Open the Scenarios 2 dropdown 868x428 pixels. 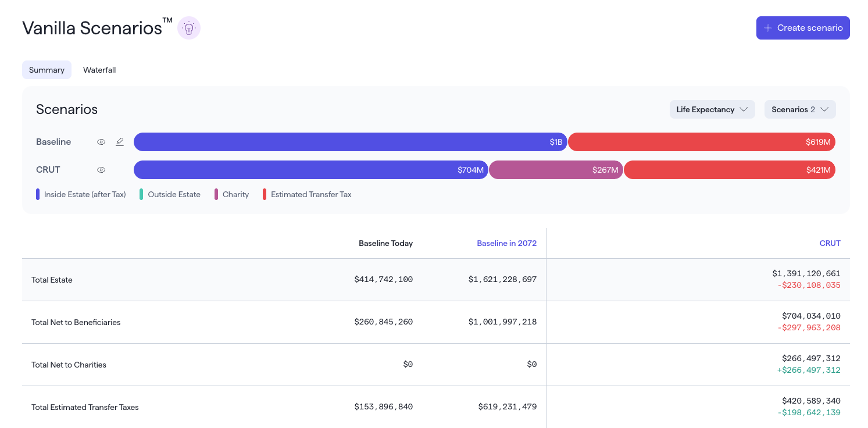pos(800,109)
